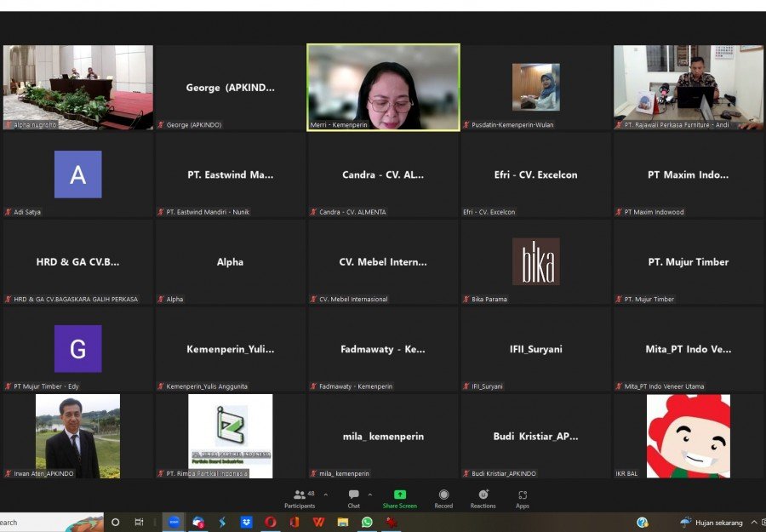The height and width of the screenshot is (532, 766).
Task: Click Irwan Aten_APKINDO's profile photo
Action: pyautogui.click(x=77, y=437)
